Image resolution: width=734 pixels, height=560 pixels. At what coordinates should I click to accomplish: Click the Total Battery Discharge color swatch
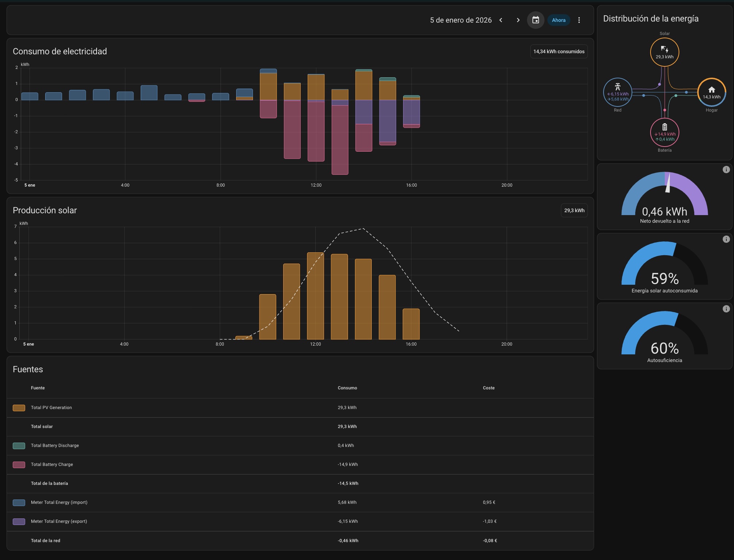(x=19, y=445)
